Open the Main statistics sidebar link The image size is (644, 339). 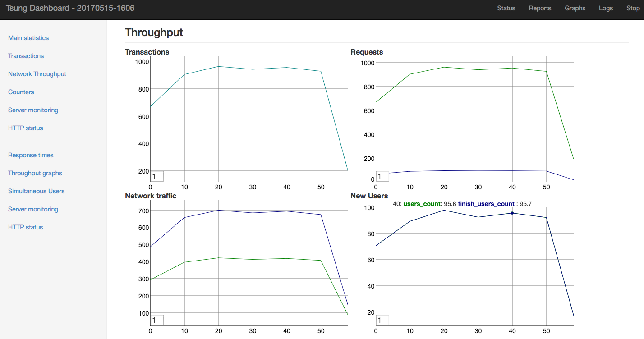click(x=28, y=38)
